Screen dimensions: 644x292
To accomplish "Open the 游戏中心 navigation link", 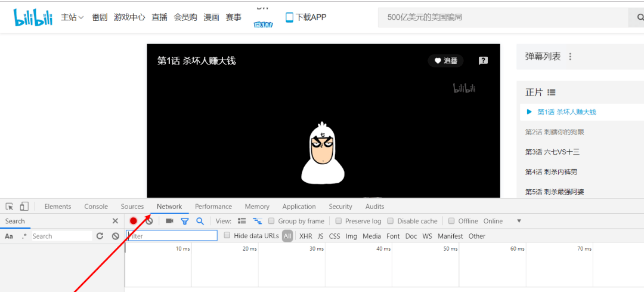I will (x=129, y=17).
